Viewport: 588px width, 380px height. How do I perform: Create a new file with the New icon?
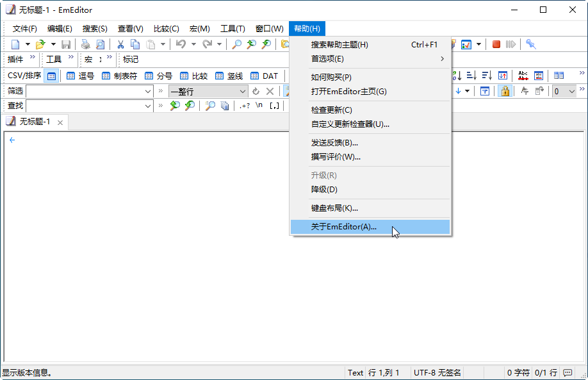point(15,45)
